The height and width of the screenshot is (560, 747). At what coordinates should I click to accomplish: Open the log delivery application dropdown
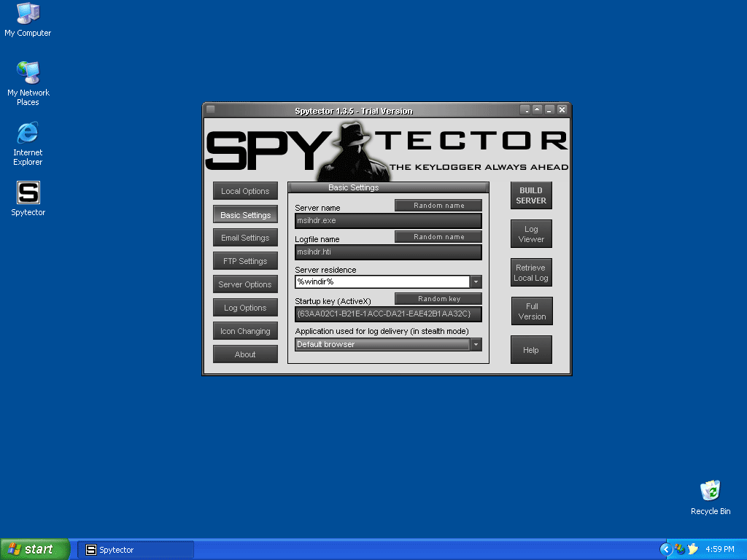476,344
